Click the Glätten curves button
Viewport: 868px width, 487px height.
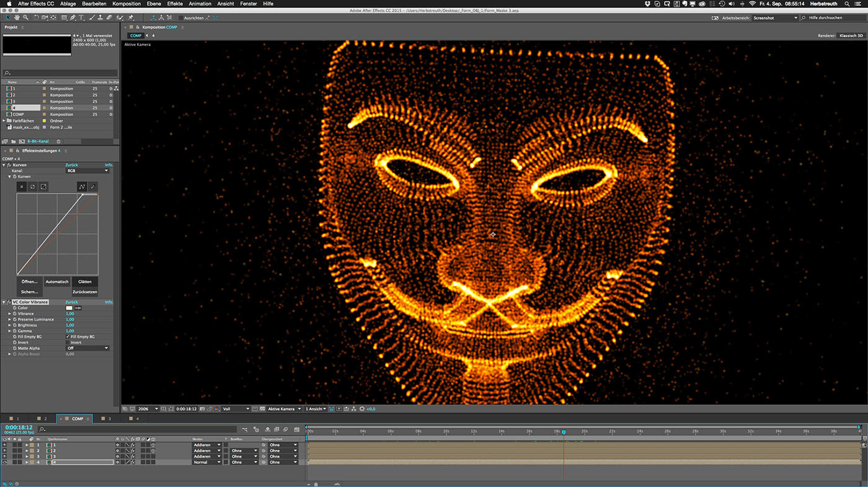pyautogui.click(x=85, y=282)
